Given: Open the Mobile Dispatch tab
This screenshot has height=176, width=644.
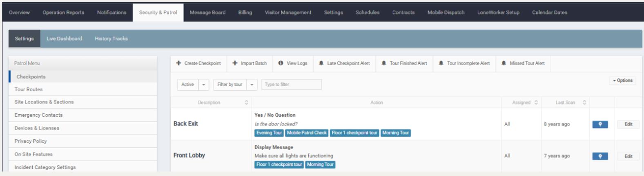Looking at the screenshot, I should [446, 13].
